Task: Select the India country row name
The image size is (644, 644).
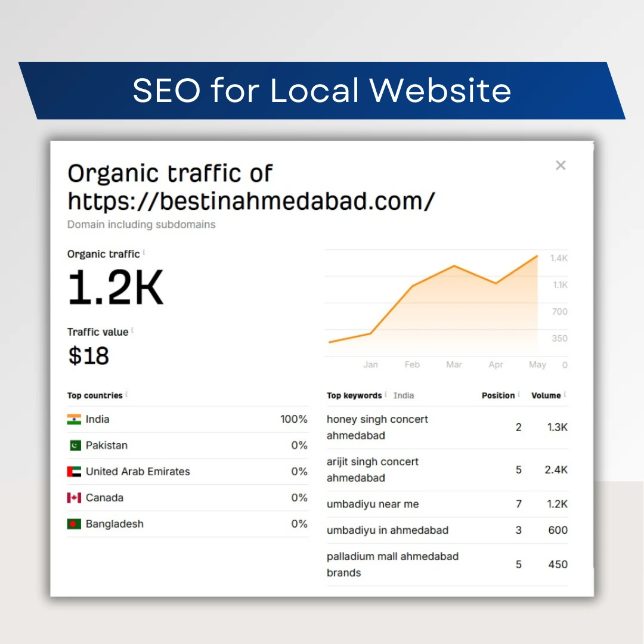Action: click(97, 419)
